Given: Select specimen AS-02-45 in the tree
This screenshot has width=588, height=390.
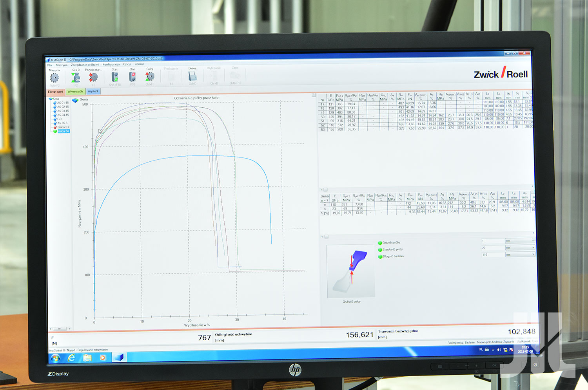Looking at the screenshot, I should tap(63, 107).
